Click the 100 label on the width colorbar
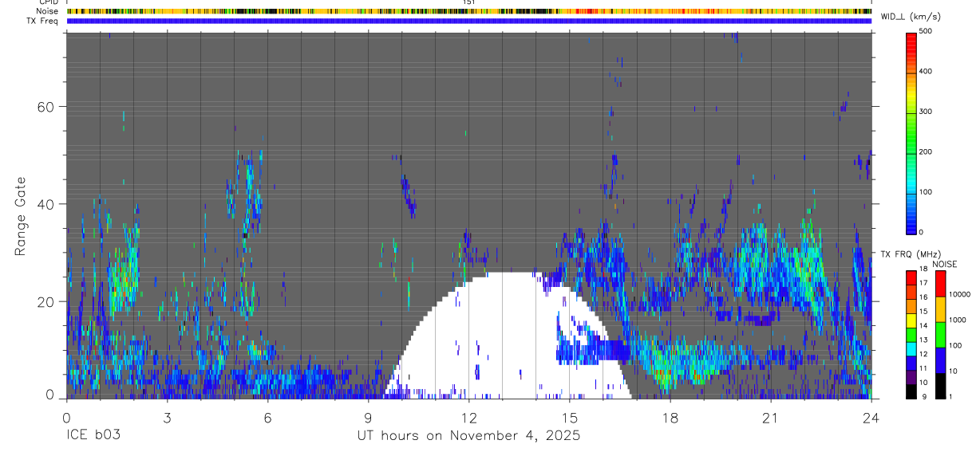Image resolution: width=980 pixels, height=452 pixels. click(926, 192)
